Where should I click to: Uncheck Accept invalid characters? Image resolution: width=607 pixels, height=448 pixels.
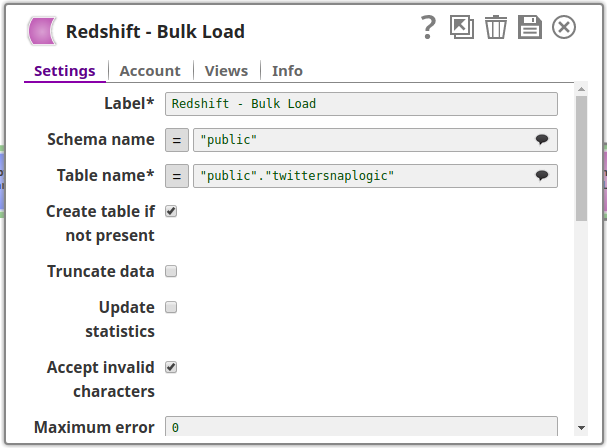171,367
